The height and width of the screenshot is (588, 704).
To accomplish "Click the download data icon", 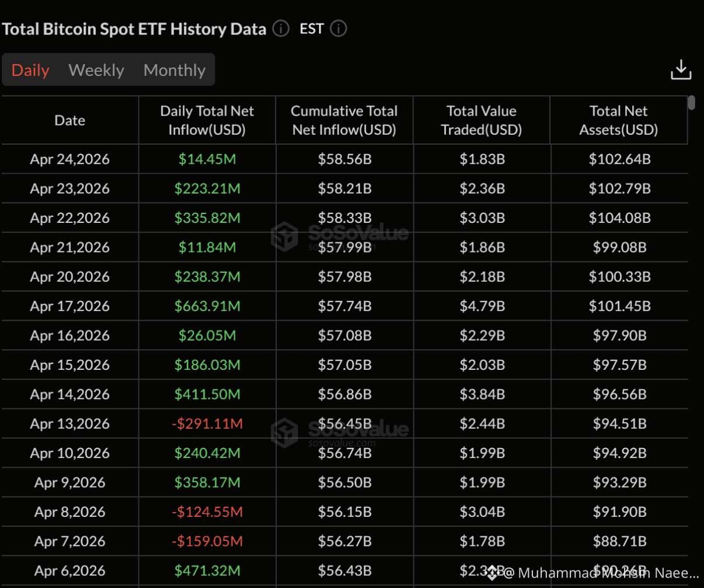I will pyautogui.click(x=681, y=69).
